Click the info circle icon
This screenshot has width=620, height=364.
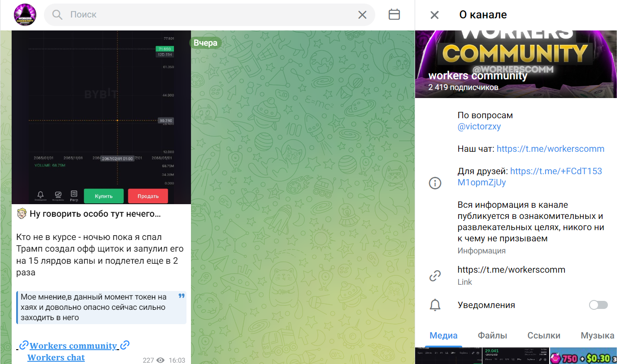click(435, 183)
